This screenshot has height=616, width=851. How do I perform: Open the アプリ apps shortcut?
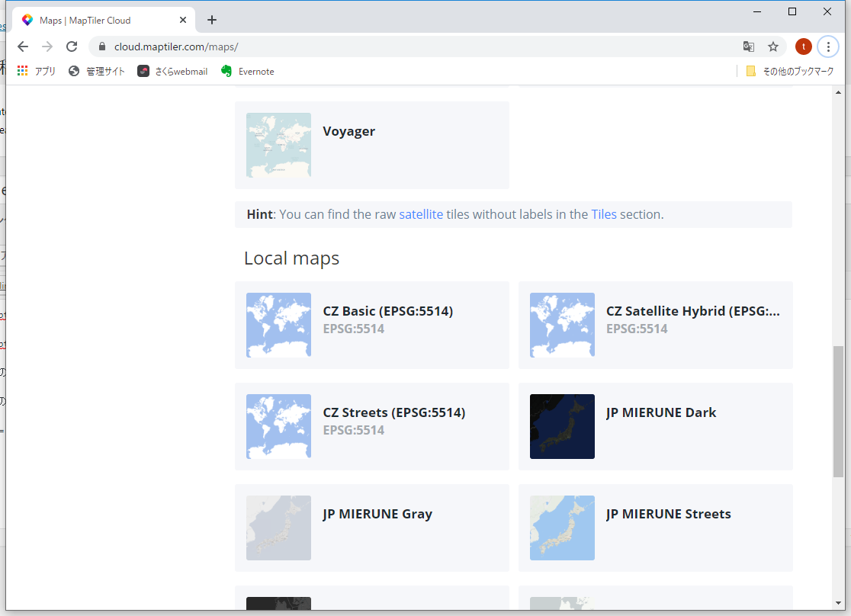pyautogui.click(x=37, y=71)
